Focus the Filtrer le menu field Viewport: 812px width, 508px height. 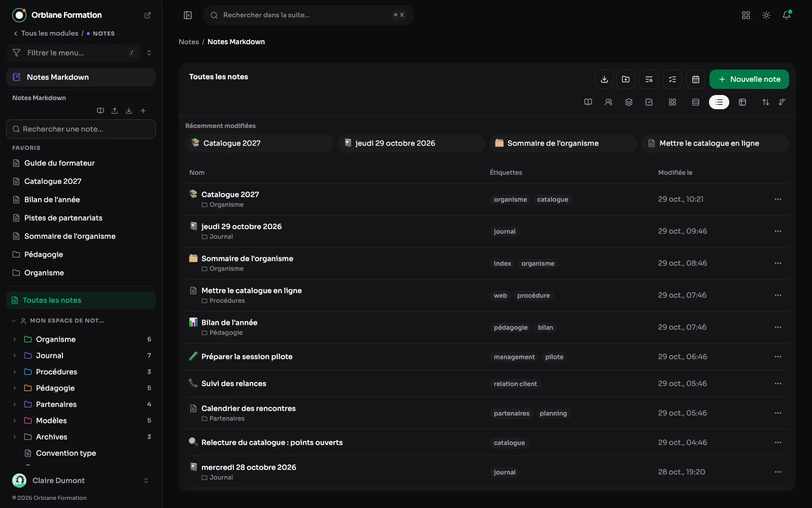pyautogui.click(x=73, y=53)
